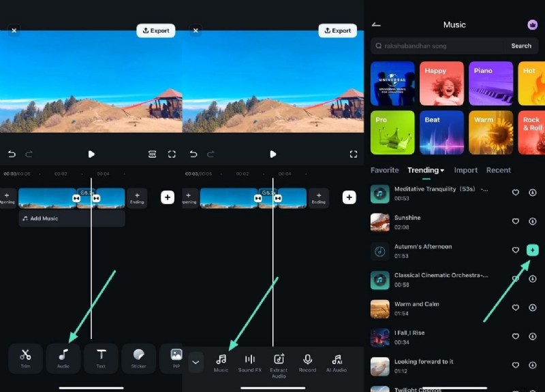Favorite the Warm and Calm track
Screen dimensions: 545x392
(x=516, y=307)
